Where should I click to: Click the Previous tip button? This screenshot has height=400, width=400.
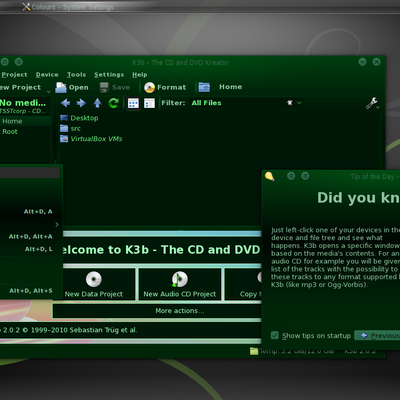coord(377,335)
